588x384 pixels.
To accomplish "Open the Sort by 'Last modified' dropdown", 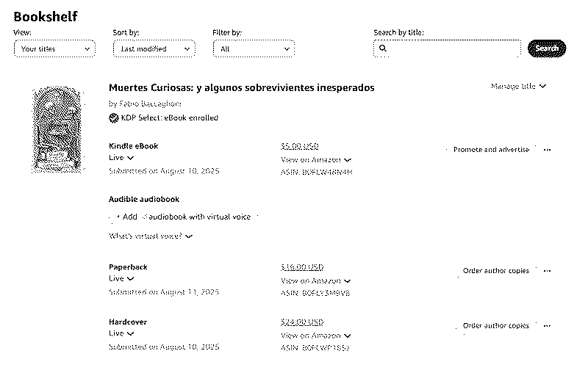I will click(x=154, y=49).
